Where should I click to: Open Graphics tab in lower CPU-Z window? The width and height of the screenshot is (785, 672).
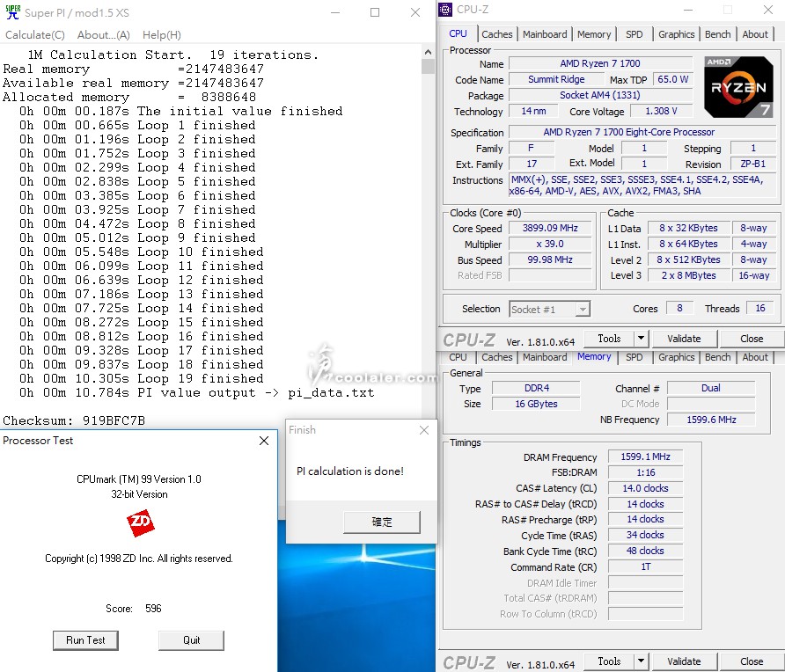coord(677,357)
